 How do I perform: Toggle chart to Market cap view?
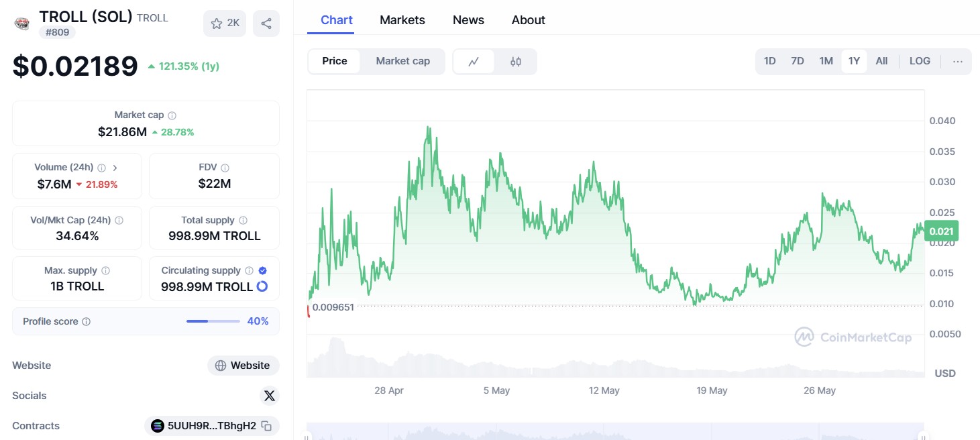tap(402, 61)
